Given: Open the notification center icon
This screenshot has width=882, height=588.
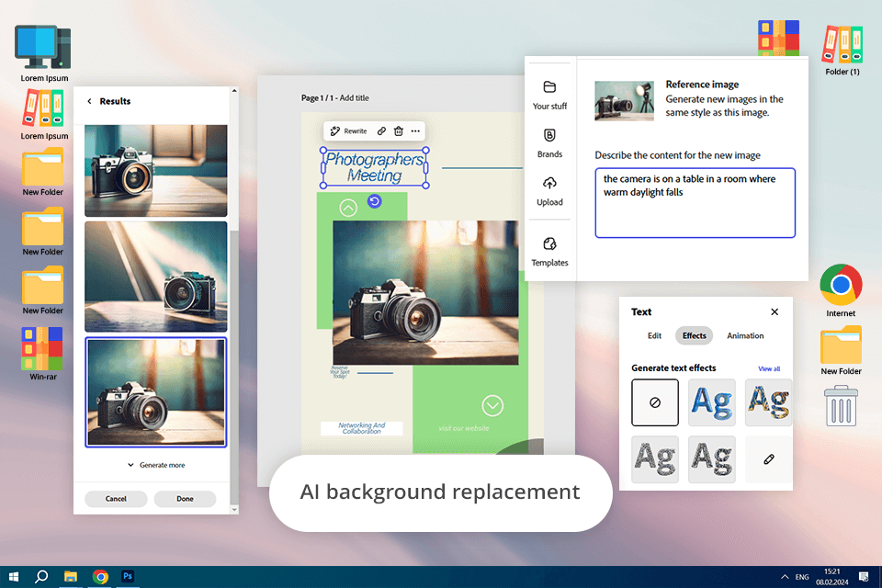Looking at the screenshot, I should click(x=864, y=577).
